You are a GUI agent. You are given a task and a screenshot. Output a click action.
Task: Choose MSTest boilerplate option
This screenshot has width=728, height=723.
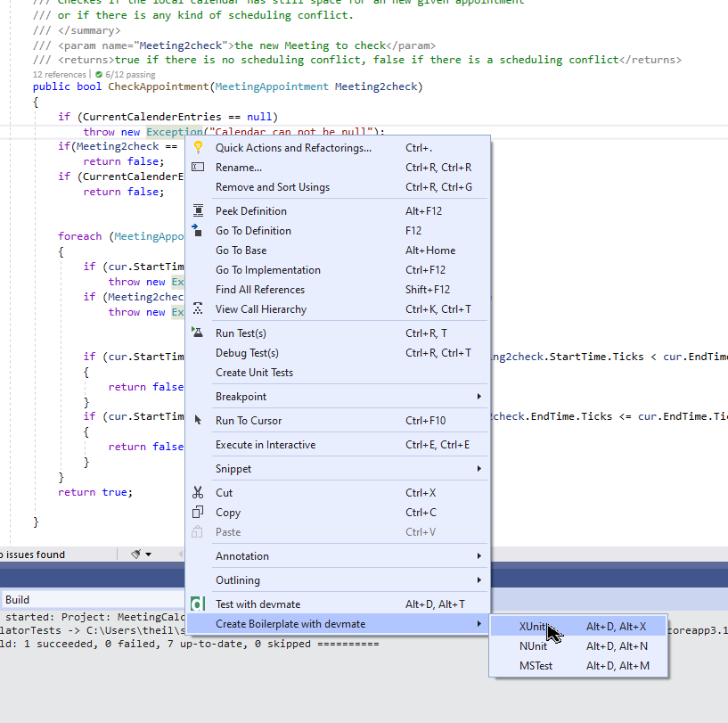tap(578, 665)
